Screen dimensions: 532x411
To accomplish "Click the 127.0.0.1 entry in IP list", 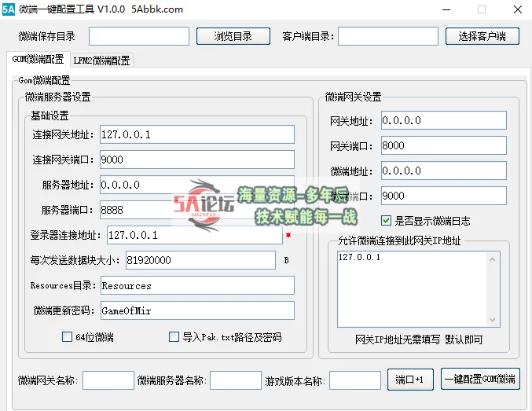I will 359,257.
